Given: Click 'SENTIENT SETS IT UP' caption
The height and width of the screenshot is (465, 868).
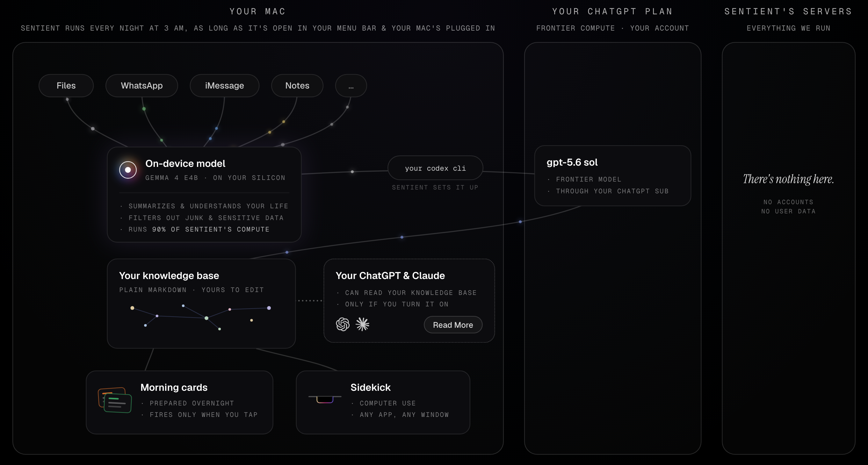Looking at the screenshot, I should pyautogui.click(x=435, y=187).
